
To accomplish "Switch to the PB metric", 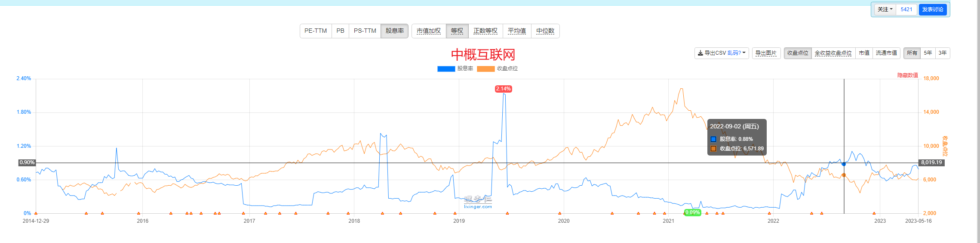I will (340, 31).
